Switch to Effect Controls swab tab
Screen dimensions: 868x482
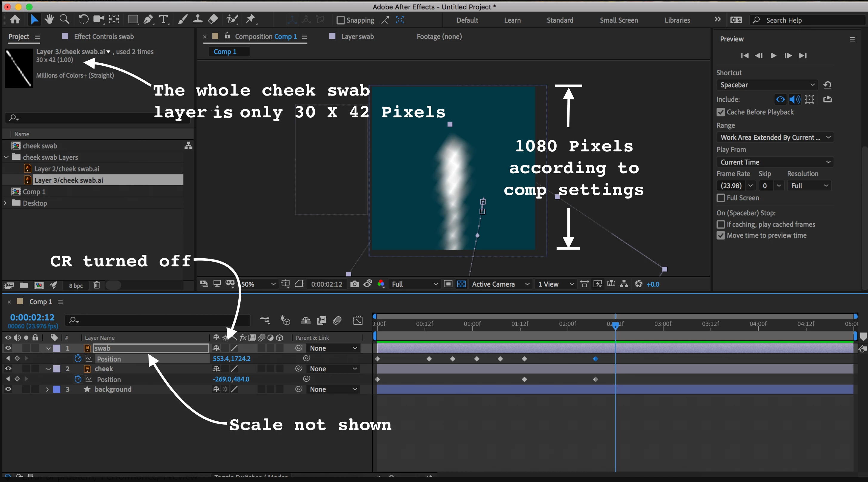coord(104,36)
